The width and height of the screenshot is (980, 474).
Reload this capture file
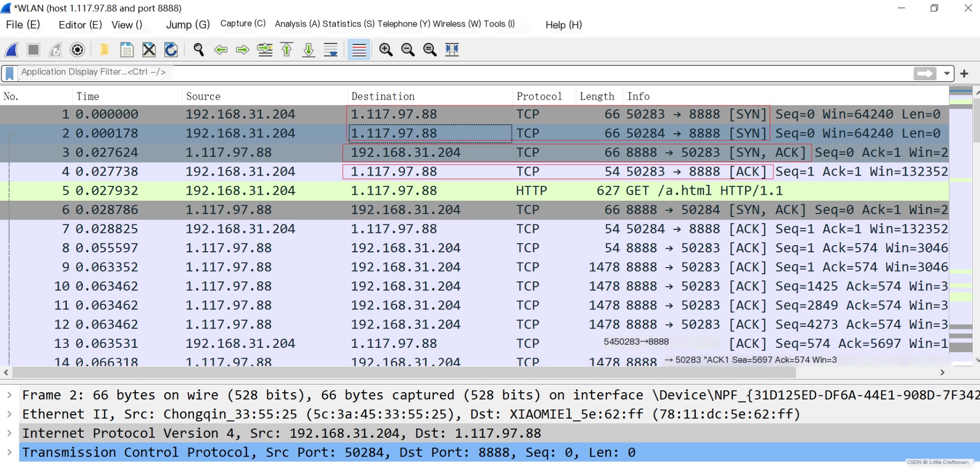pos(171,50)
